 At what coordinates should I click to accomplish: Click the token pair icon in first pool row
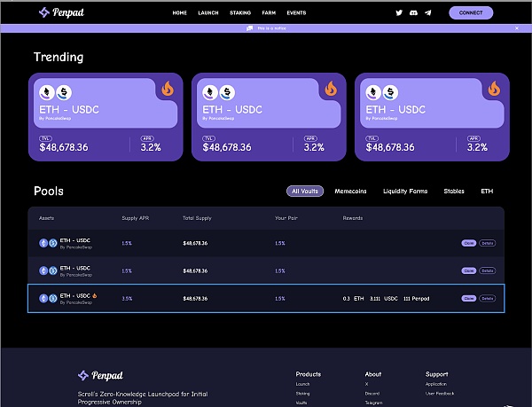point(47,241)
